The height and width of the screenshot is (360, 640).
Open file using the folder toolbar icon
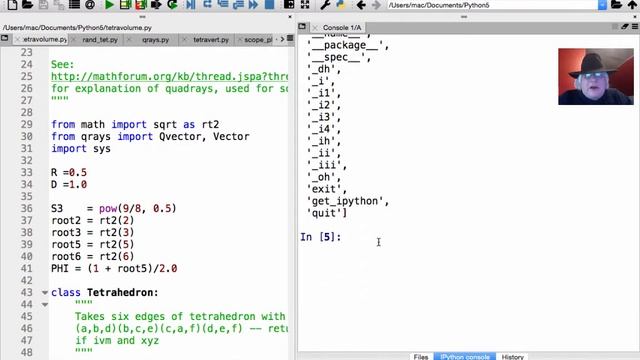(27, 4)
